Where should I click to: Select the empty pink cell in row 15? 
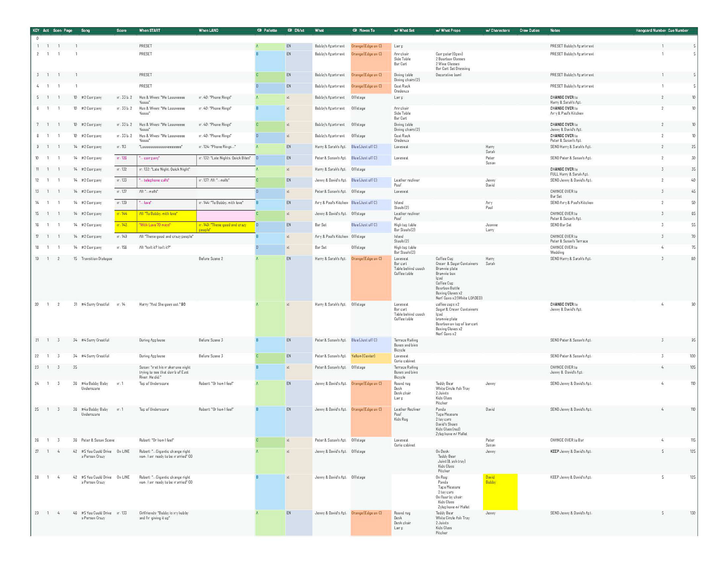[x=226, y=216]
